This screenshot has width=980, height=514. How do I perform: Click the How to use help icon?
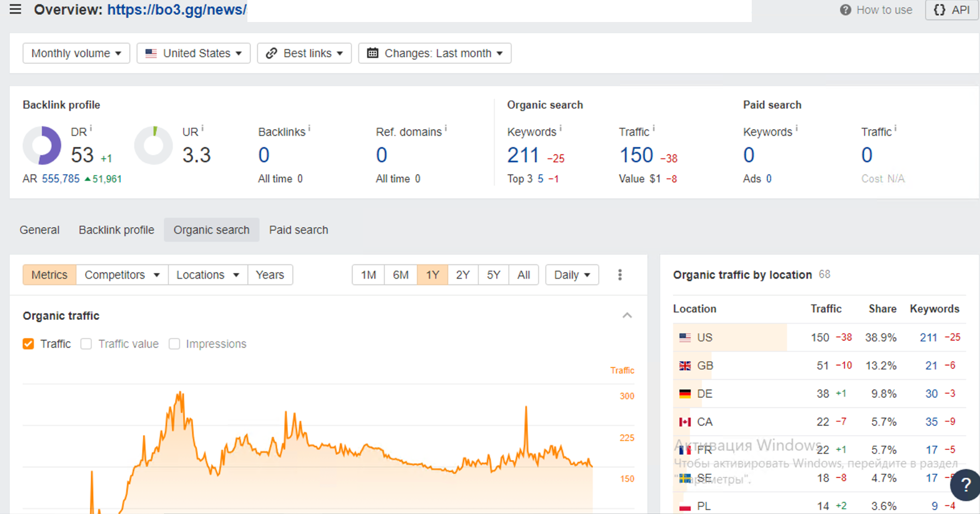pos(846,10)
